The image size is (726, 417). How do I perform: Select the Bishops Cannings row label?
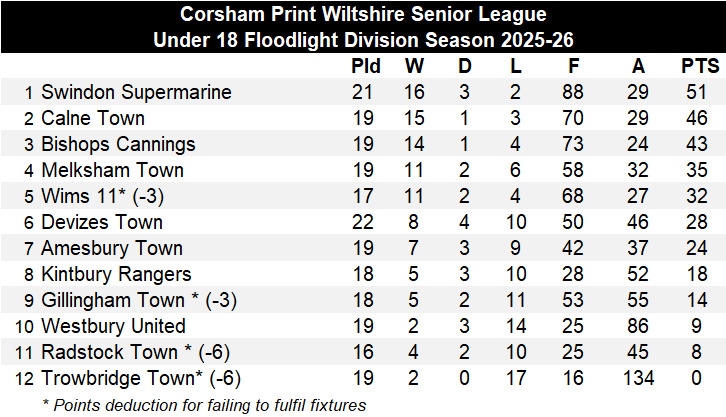118,144
